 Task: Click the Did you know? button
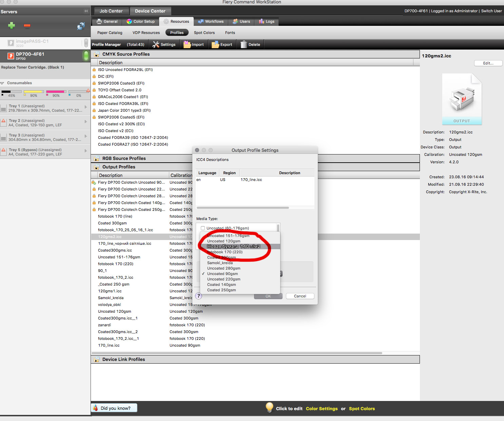[x=114, y=408]
